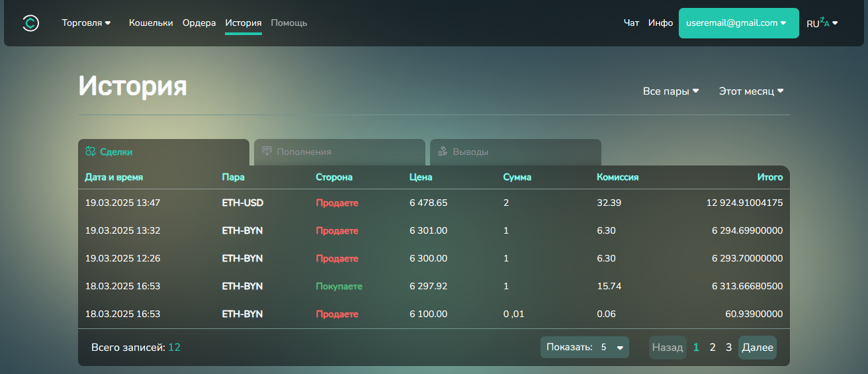Go to the Ордера page
The image size is (868, 374).
[x=199, y=23]
